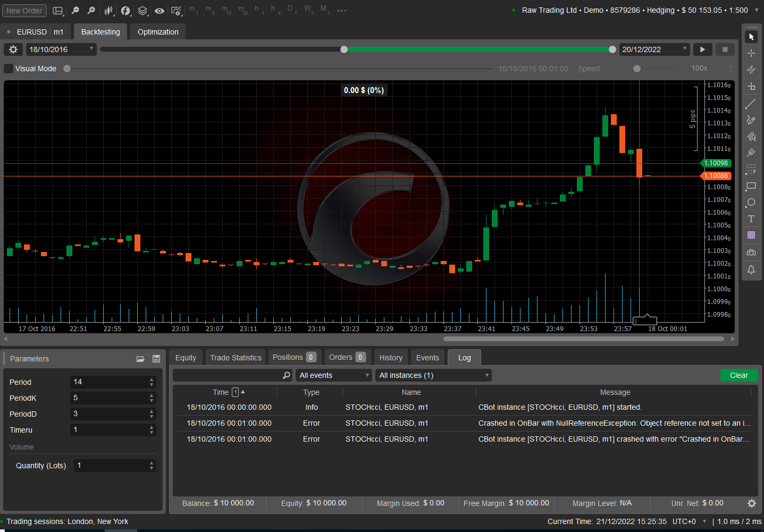Click the search icon in log filter
Screen dimensions: 764x532
287,375
